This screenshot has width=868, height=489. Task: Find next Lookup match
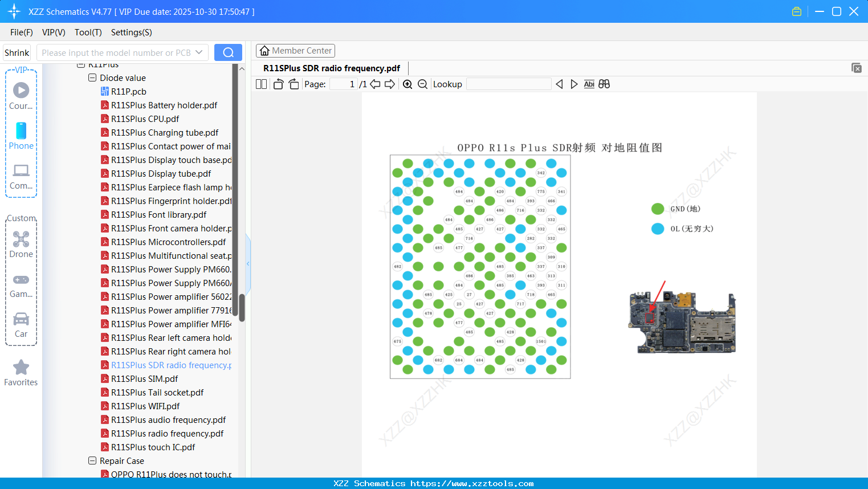(x=574, y=84)
